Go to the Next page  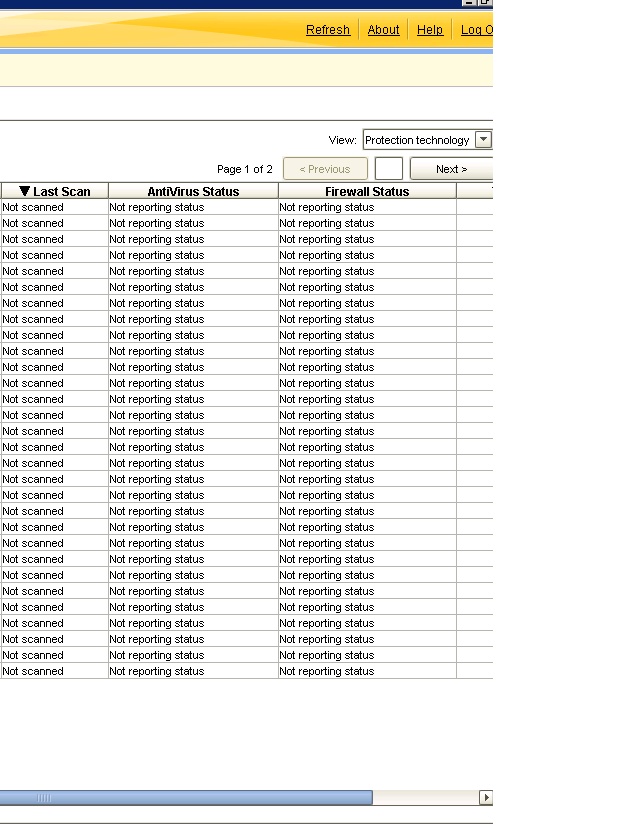451,169
